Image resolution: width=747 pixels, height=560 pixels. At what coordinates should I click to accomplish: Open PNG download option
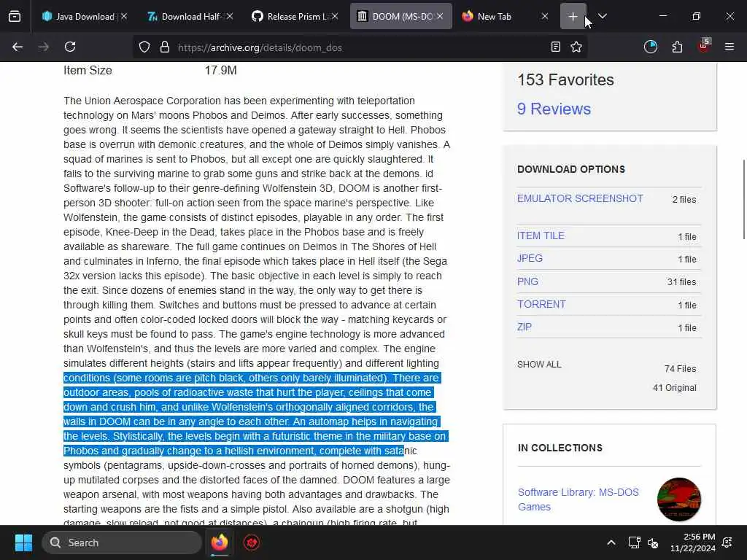click(x=528, y=281)
